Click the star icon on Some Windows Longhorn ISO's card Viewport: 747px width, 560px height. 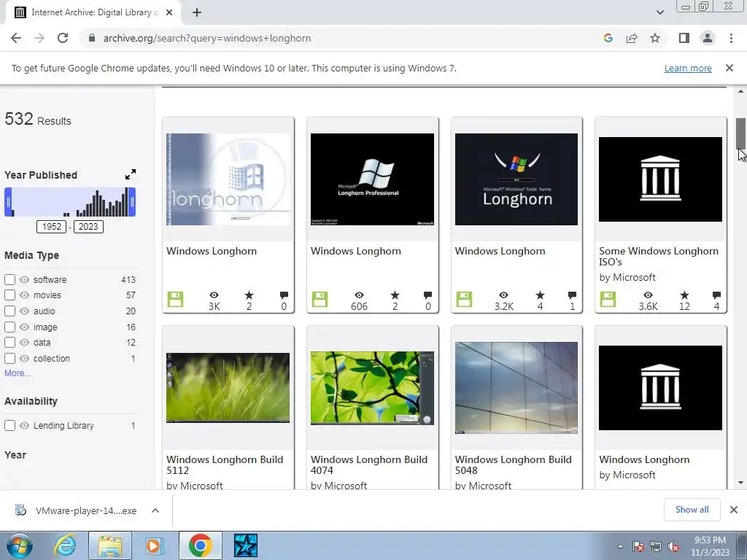[684, 295]
